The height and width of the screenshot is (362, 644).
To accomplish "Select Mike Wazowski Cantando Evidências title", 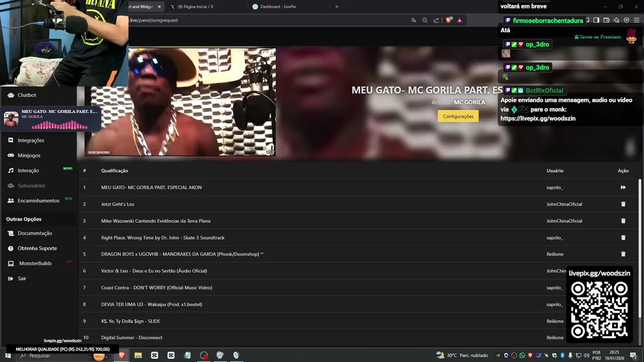I will (x=155, y=221).
